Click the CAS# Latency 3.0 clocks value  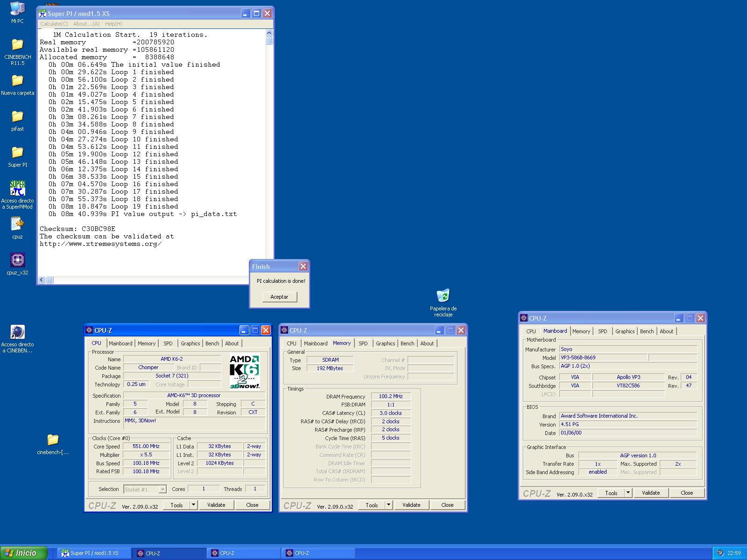pyautogui.click(x=391, y=413)
